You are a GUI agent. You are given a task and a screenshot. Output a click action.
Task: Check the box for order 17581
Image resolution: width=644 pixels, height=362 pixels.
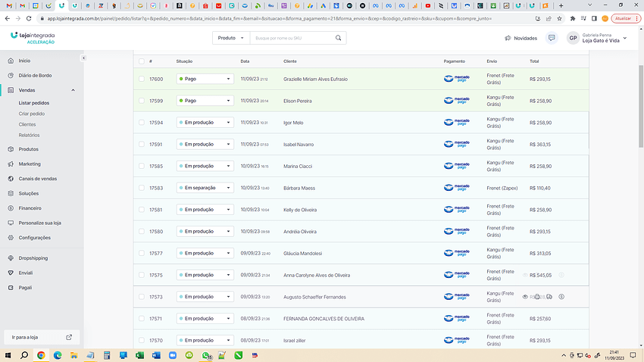142,210
